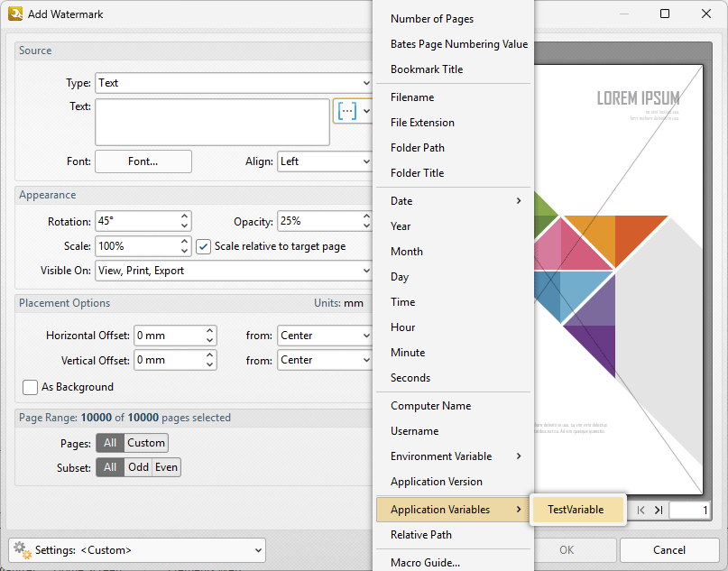Increase Rotation with up arrow
The width and height of the screenshot is (728, 571).
184,216
